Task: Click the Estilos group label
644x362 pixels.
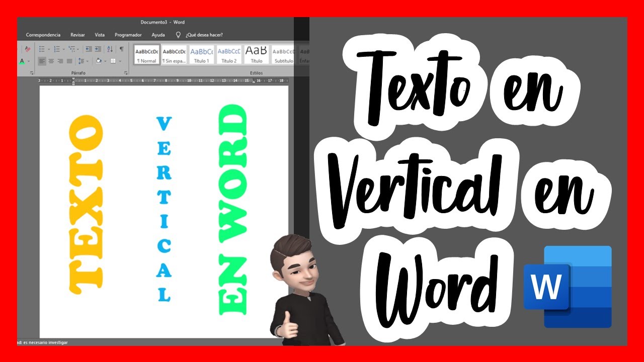Action: [x=257, y=73]
